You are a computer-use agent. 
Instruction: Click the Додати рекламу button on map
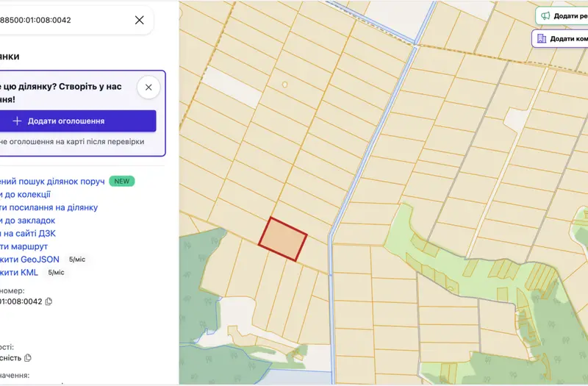562,16
